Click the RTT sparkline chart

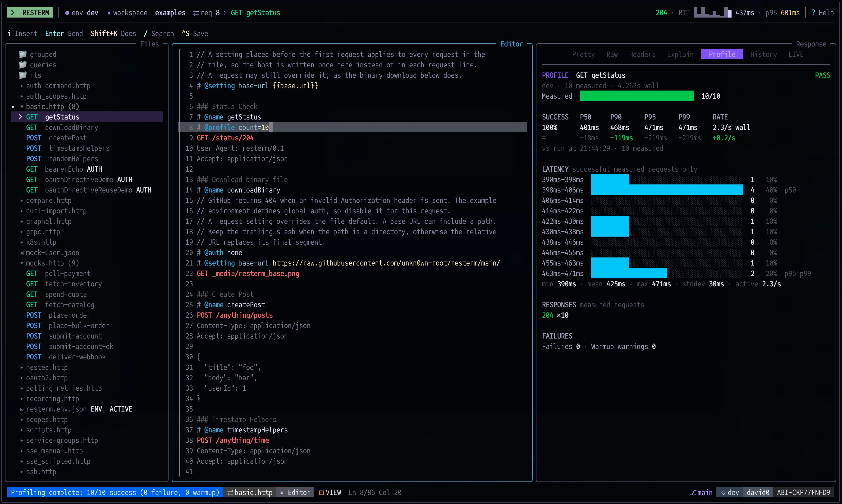coord(712,12)
